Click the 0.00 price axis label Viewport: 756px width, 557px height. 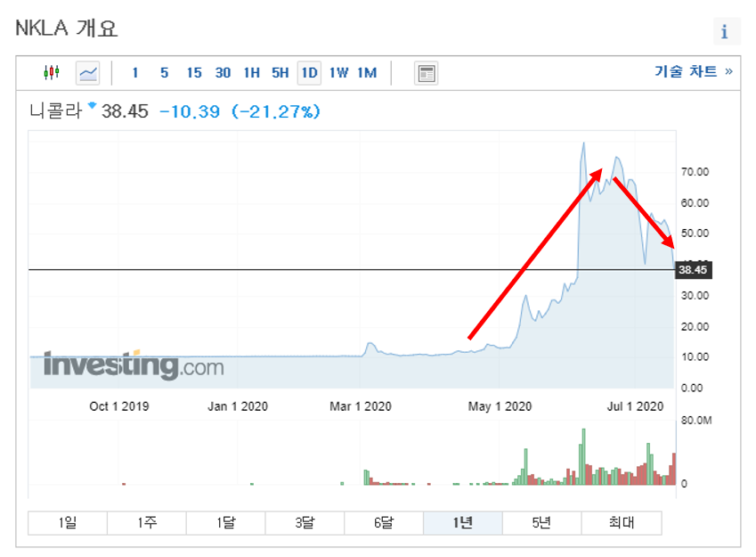tap(692, 388)
